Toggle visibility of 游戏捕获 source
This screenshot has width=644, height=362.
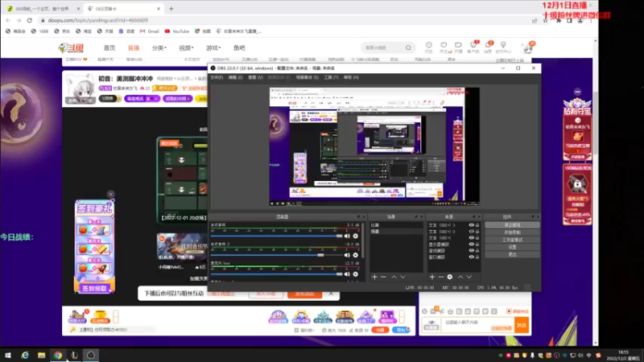pos(471,251)
